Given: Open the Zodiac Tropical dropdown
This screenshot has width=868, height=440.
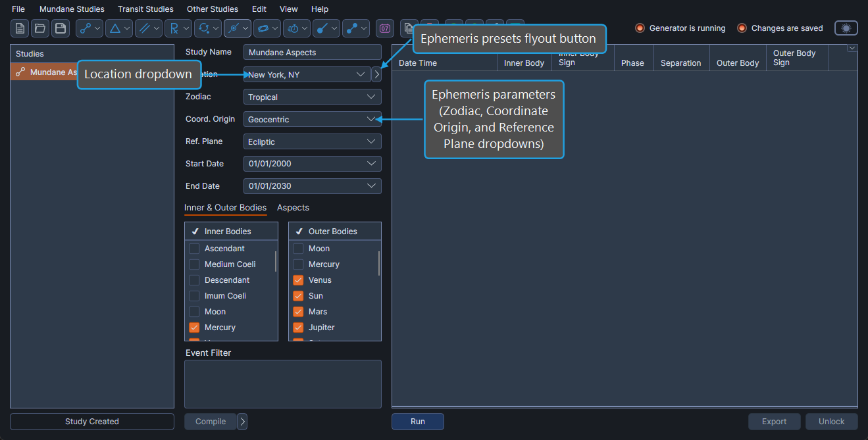Looking at the screenshot, I should tap(313, 97).
